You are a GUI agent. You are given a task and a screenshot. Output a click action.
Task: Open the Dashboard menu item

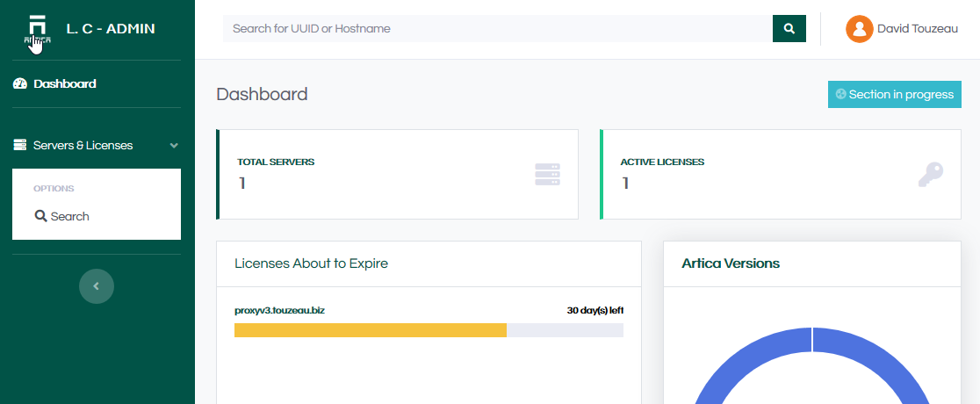[x=65, y=84]
